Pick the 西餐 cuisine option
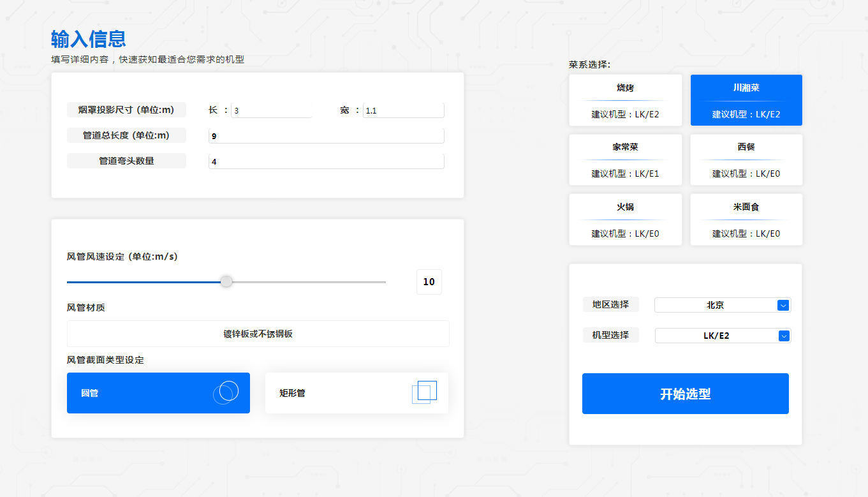Image resolution: width=868 pixels, height=497 pixels. coord(746,159)
